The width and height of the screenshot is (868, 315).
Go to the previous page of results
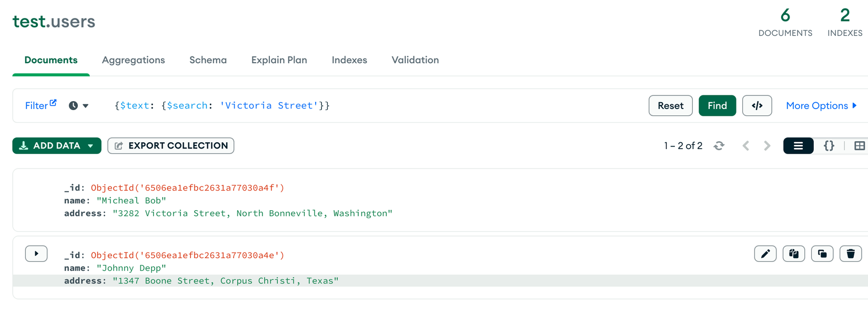745,146
